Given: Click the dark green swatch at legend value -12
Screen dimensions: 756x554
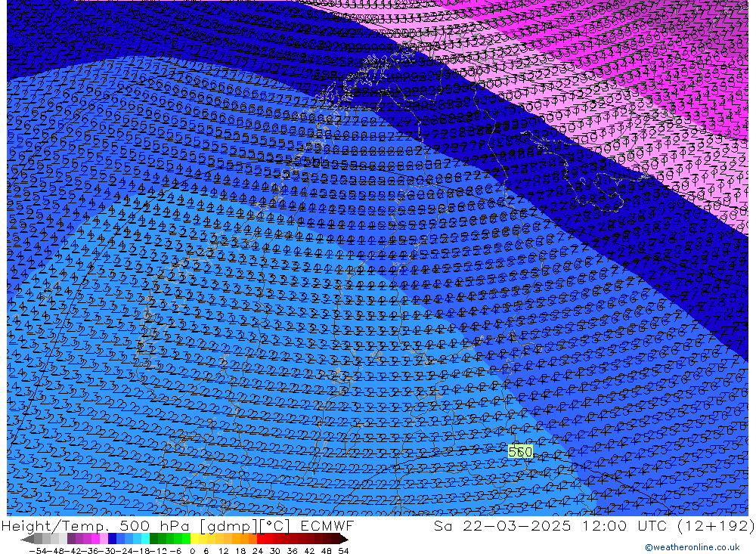Looking at the screenshot, I should 153,539.
